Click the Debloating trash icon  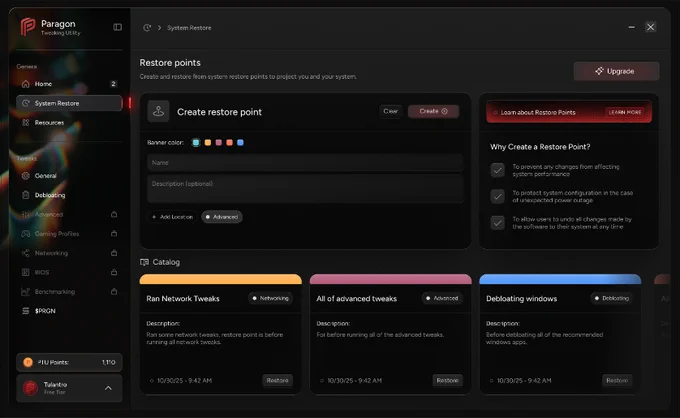click(26, 195)
